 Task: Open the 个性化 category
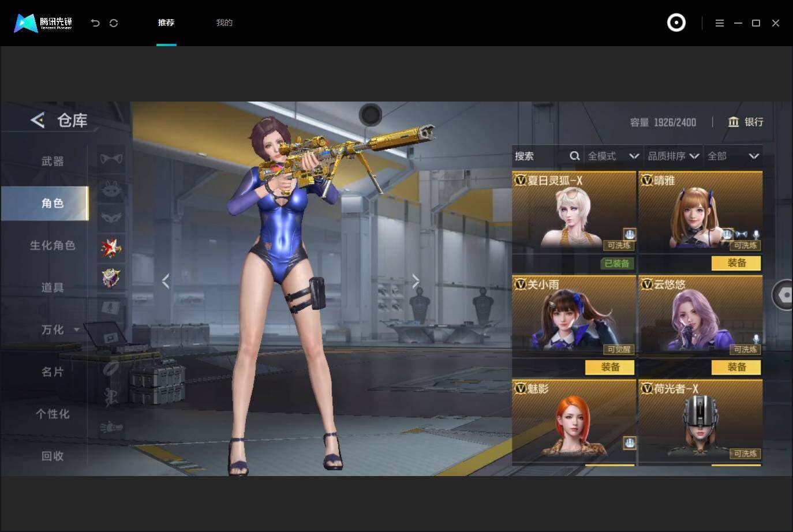tap(53, 414)
